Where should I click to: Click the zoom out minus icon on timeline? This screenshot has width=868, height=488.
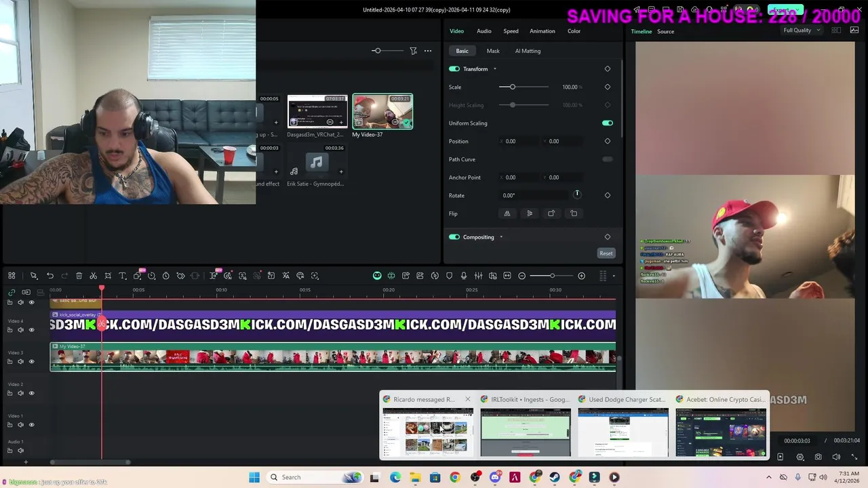point(521,276)
